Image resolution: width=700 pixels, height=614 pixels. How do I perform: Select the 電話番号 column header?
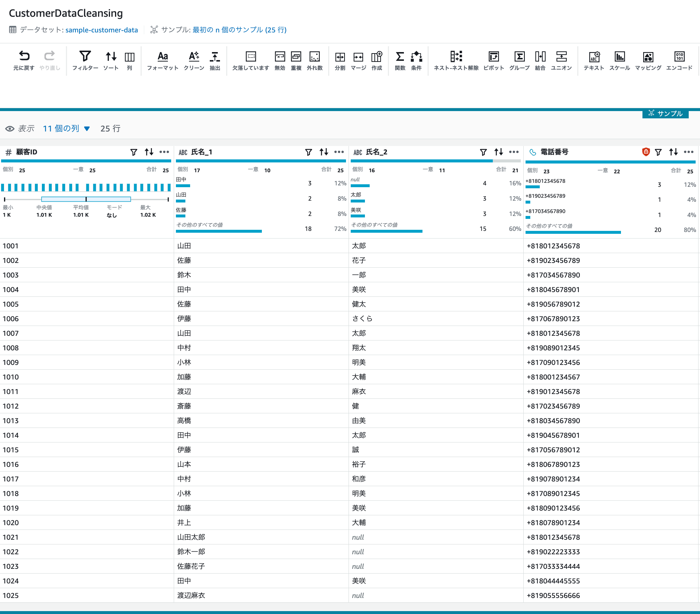coord(554,152)
